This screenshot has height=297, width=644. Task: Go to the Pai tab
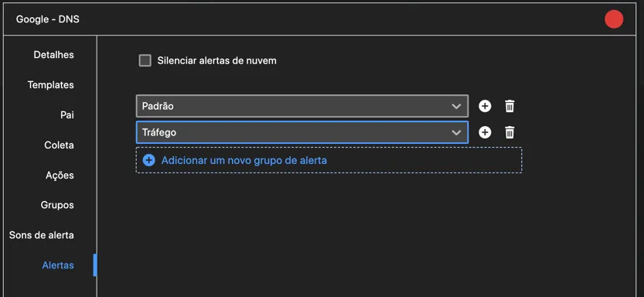tap(67, 115)
